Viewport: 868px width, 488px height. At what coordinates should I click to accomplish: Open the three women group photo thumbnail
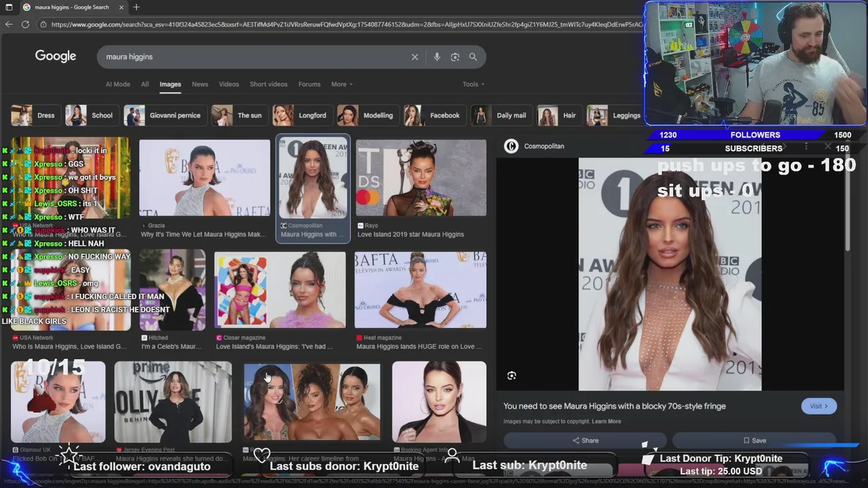click(x=312, y=402)
